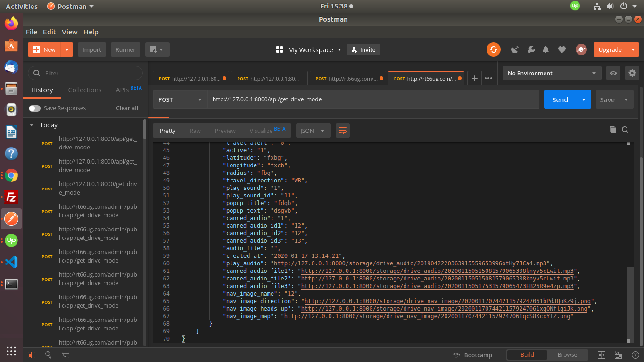Open the JSON format dropdown
Image resolution: width=644 pixels, height=362 pixels.
pyautogui.click(x=313, y=131)
